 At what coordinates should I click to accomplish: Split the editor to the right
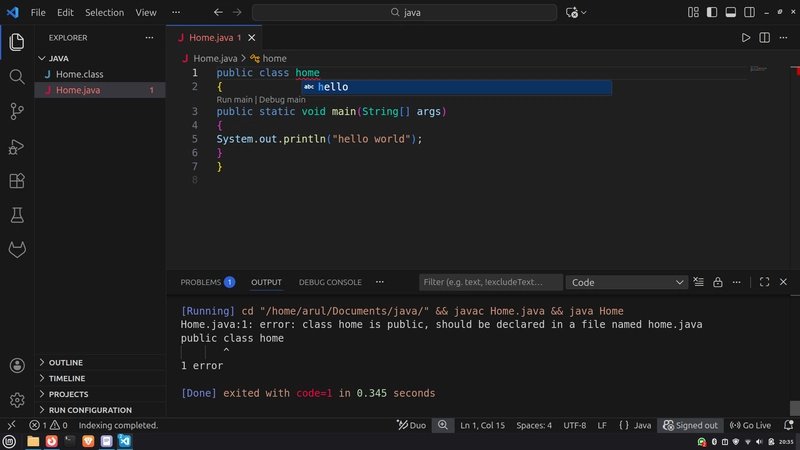click(x=765, y=38)
